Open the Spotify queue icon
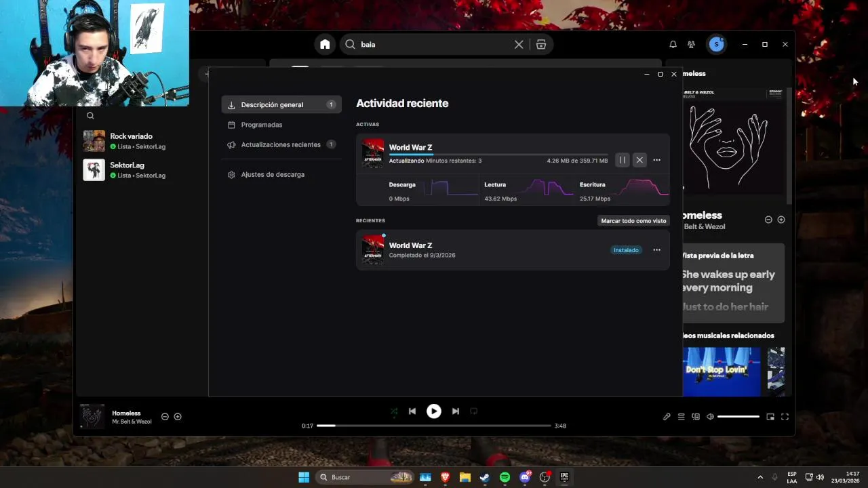This screenshot has width=868, height=488. point(682,417)
